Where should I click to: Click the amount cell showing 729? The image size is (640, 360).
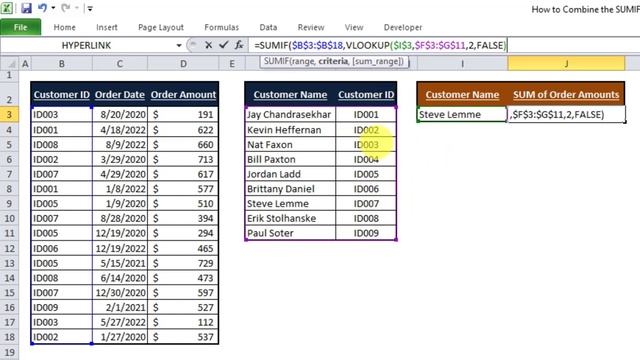point(183,263)
